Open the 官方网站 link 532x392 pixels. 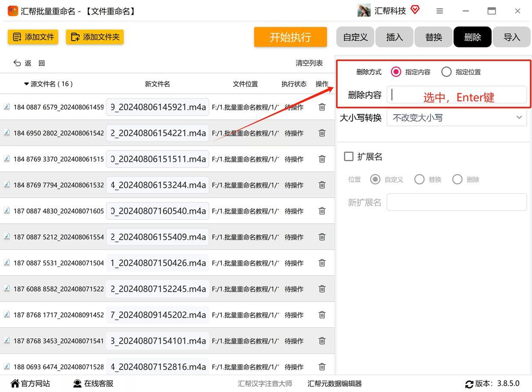30,384
